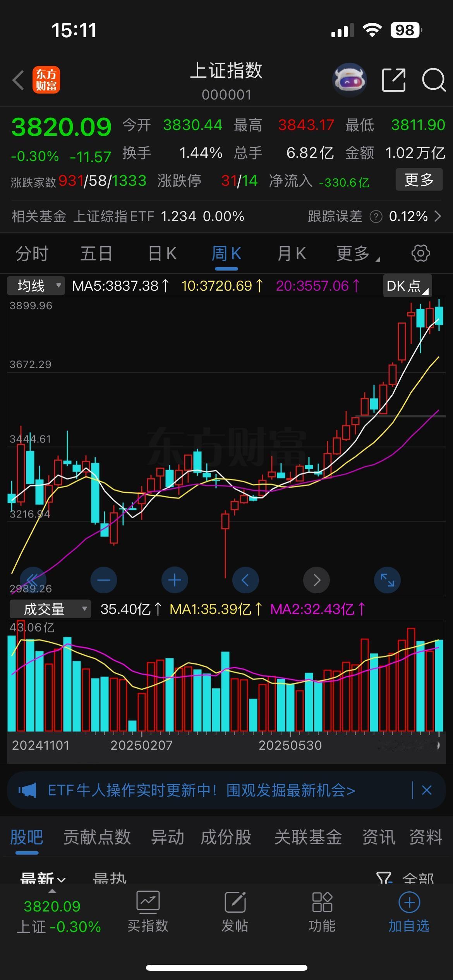Select the 周K chart tab

pos(226,254)
